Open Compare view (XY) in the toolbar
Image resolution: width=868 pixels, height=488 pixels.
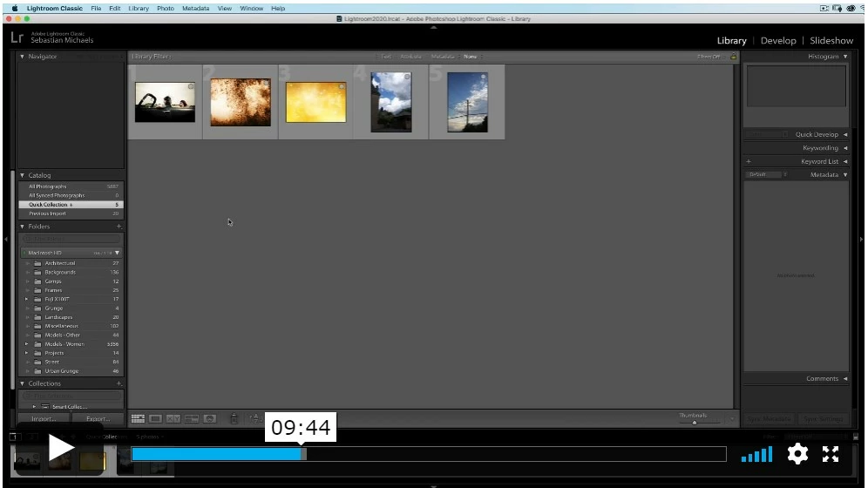(173, 419)
